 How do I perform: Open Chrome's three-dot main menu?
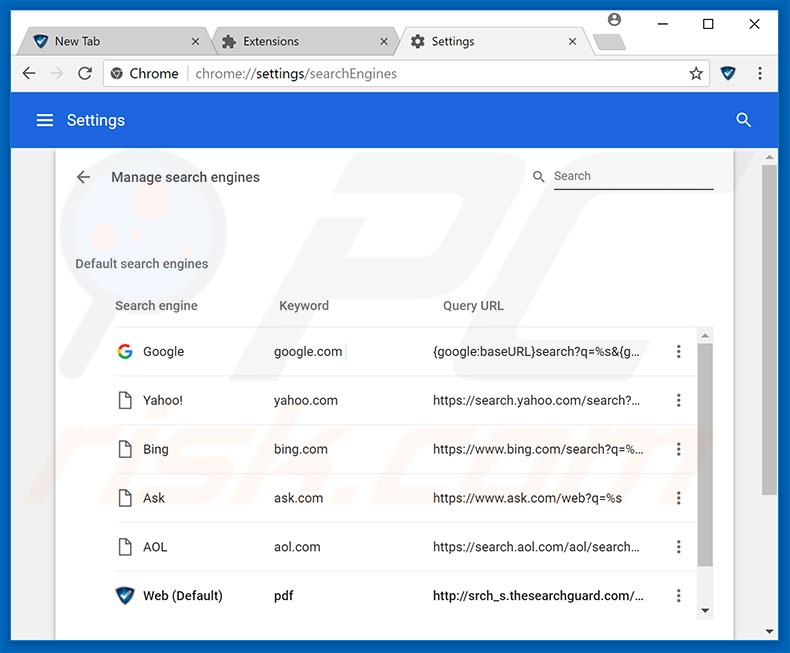[760, 74]
